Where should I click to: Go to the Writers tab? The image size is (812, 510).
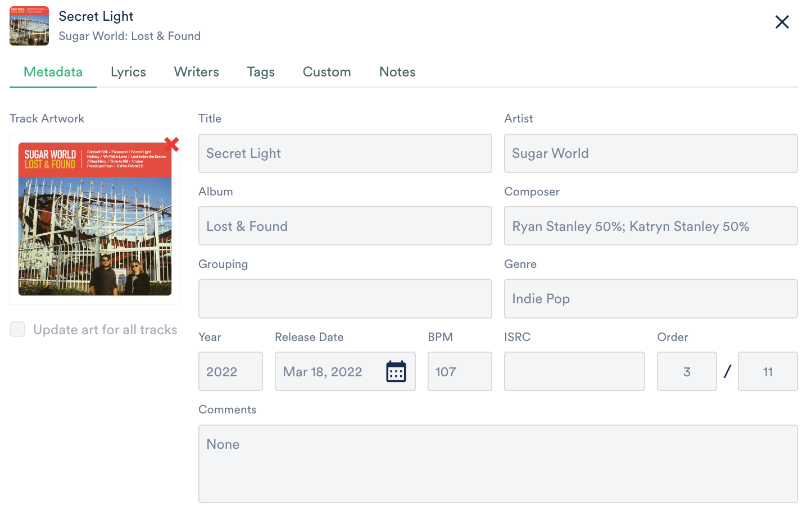point(197,72)
